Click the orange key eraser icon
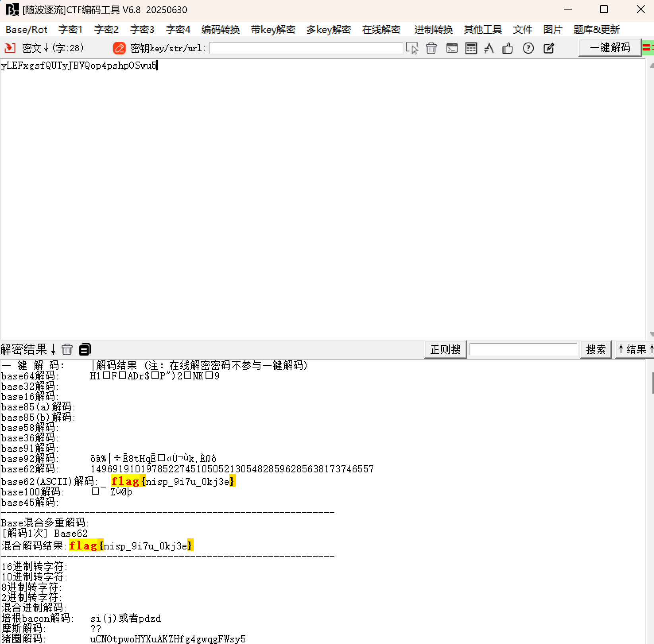The width and height of the screenshot is (654, 644). coord(119,48)
